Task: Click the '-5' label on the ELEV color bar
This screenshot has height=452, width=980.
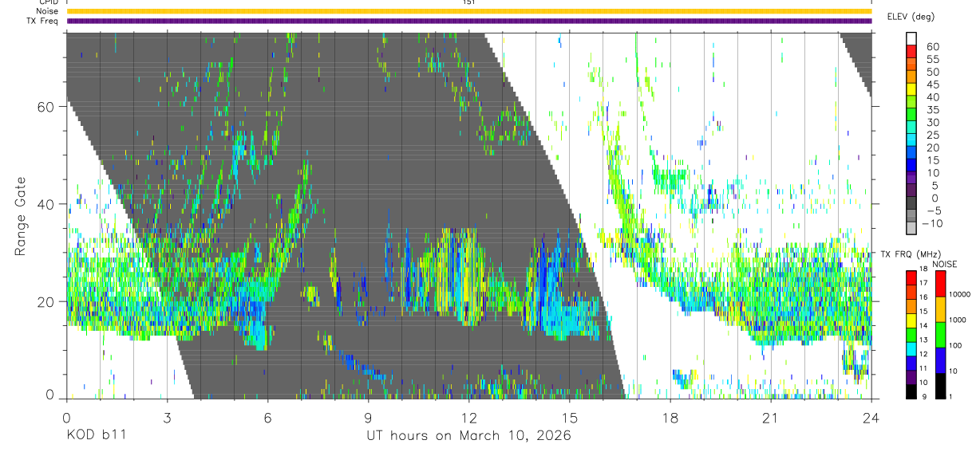Action: pyautogui.click(x=934, y=210)
